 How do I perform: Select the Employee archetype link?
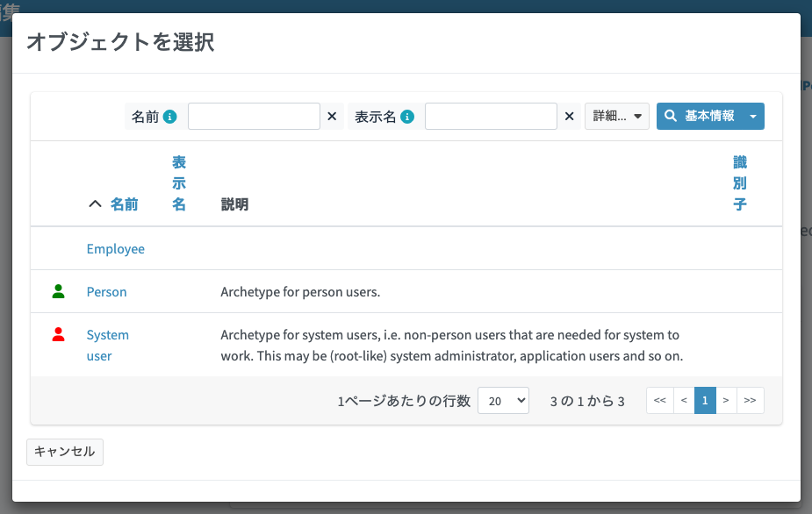click(x=116, y=249)
